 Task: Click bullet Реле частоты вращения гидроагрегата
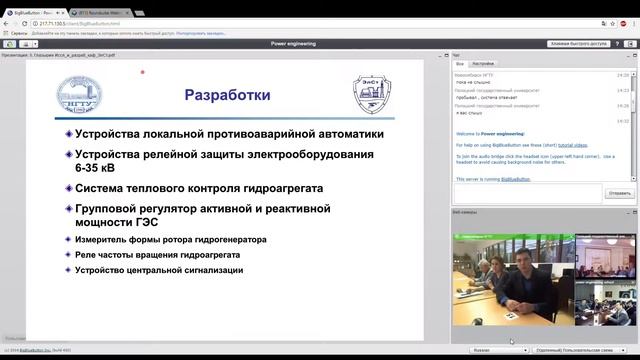pyautogui.click(x=158, y=255)
